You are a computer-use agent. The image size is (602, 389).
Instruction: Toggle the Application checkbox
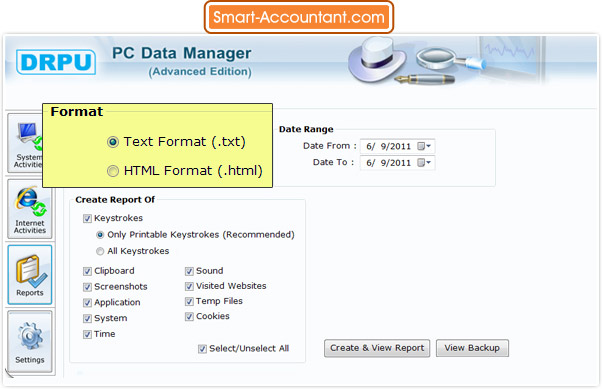(x=88, y=303)
